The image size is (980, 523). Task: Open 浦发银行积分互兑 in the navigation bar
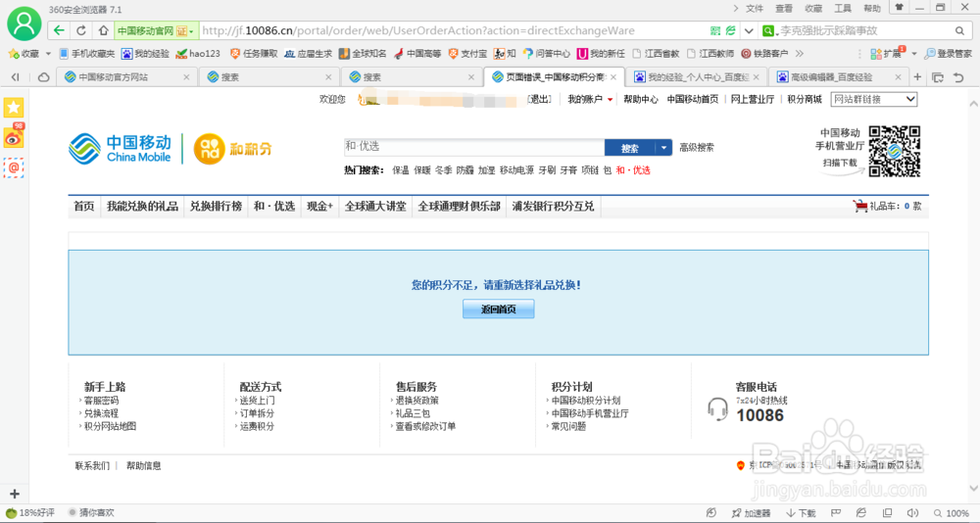pyautogui.click(x=553, y=207)
